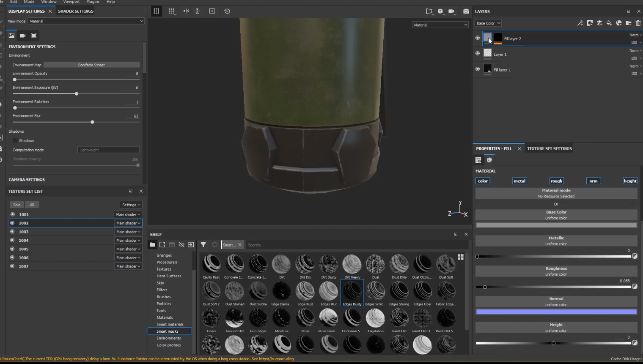This screenshot has width=643, height=364.
Task: Click the add folder icon in Layers
Action: (x=629, y=23)
